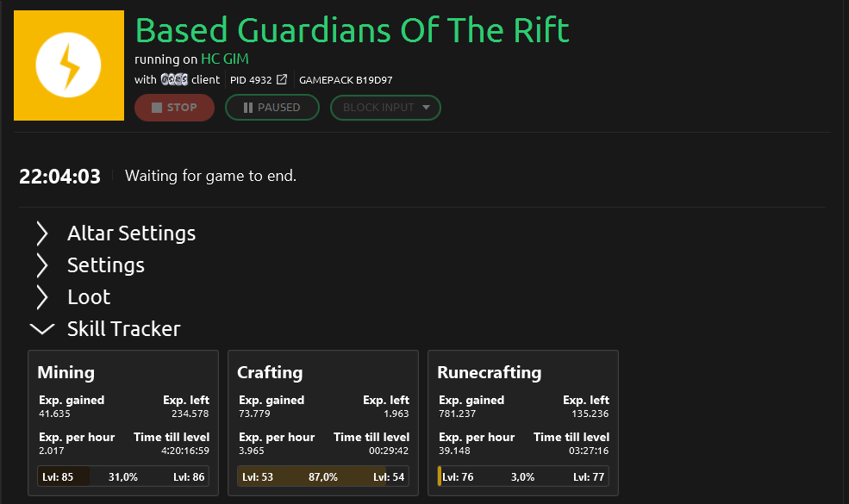Click the Mining level progress bar
This screenshot has height=504, width=849.
[123, 476]
